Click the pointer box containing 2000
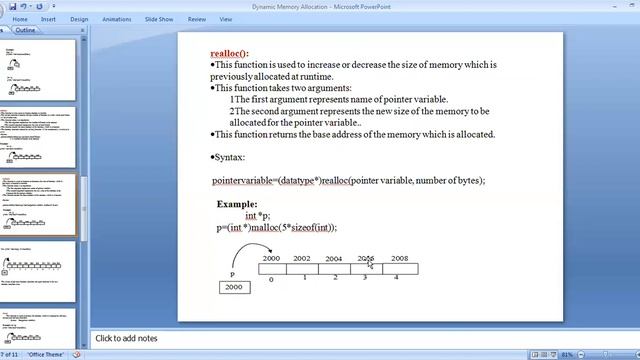This screenshot has width=640, height=360. (x=235, y=287)
